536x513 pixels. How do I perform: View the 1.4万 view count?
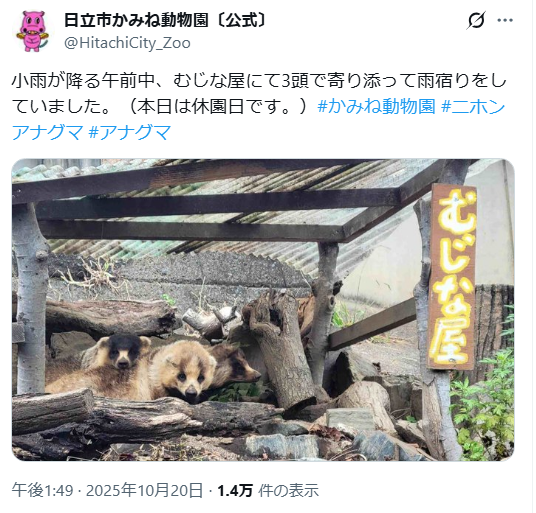pyautogui.click(x=235, y=490)
